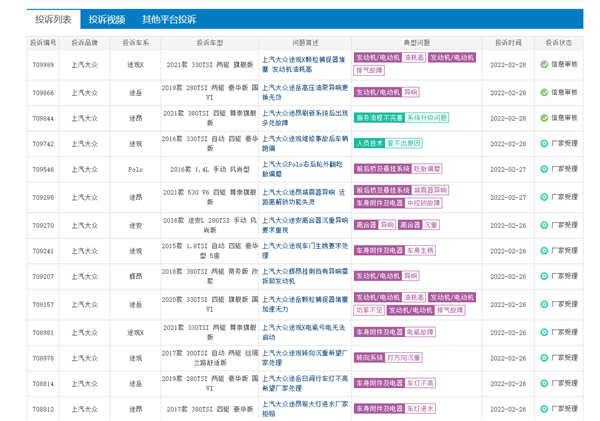Open complaint link 上汽大众途昂减震器异响
The height and width of the screenshot is (421, 600).
[x=304, y=197]
